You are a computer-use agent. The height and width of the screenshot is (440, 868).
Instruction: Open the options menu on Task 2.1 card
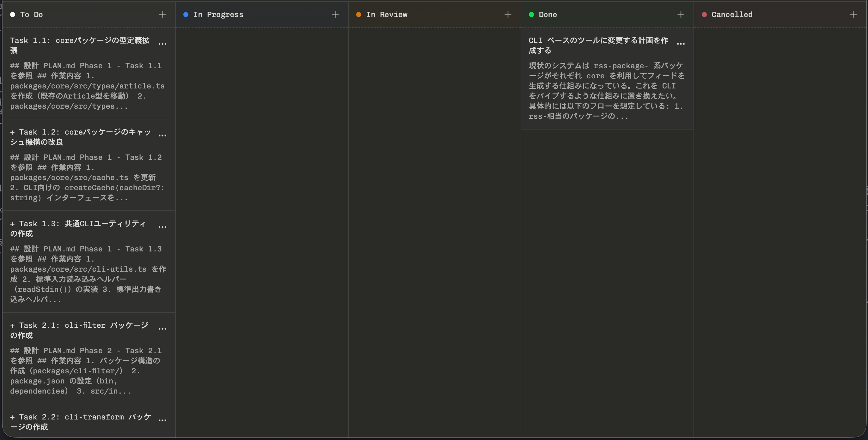click(x=163, y=328)
